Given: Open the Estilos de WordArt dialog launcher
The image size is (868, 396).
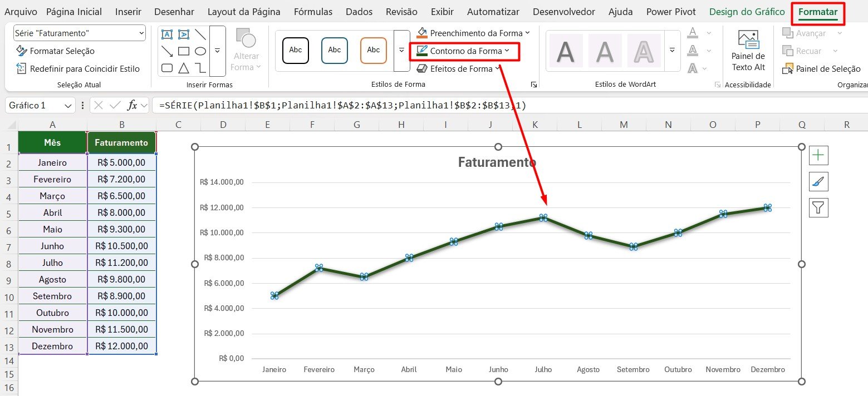Looking at the screenshot, I should pos(717,85).
